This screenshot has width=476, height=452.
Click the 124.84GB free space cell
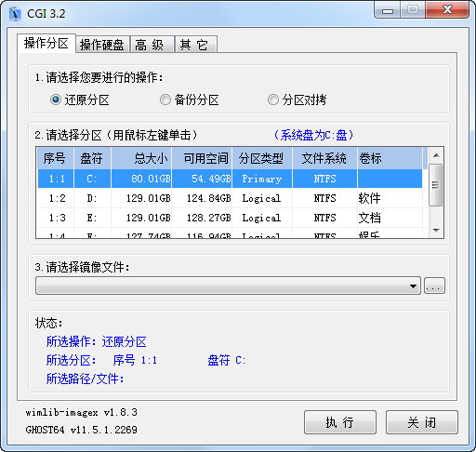tap(202, 198)
